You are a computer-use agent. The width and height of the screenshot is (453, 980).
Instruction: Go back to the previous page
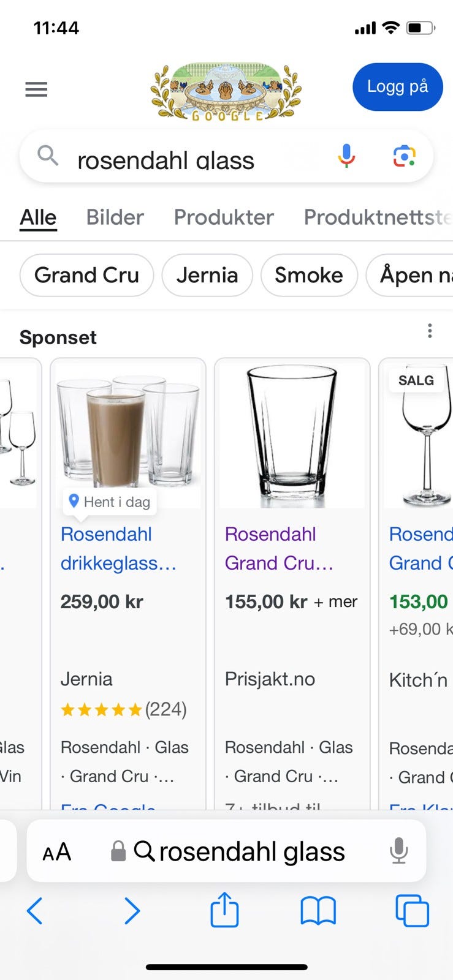(35, 911)
